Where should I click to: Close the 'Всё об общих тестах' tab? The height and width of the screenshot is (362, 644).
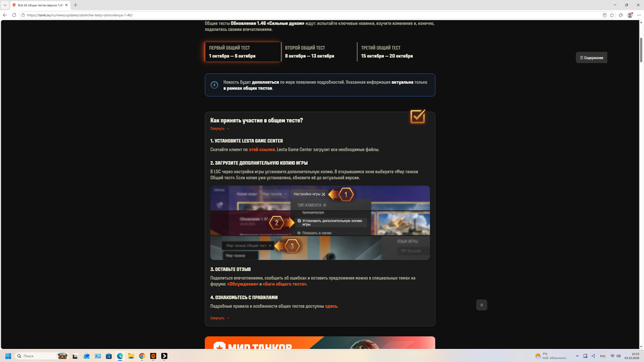[x=66, y=5]
